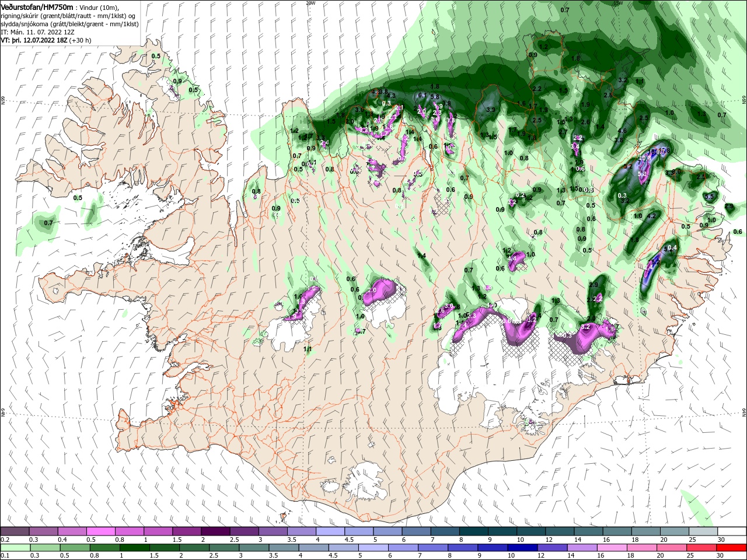
Task: Pick the darkest green 1 rain legend swatch
Action: pyautogui.click(x=134, y=548)
